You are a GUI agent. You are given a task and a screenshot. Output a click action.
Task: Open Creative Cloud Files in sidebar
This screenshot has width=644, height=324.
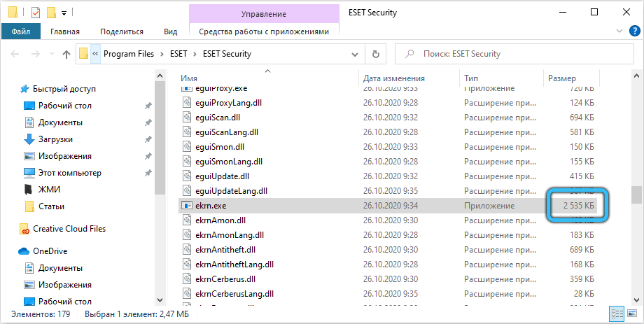[x=69, y=228]
